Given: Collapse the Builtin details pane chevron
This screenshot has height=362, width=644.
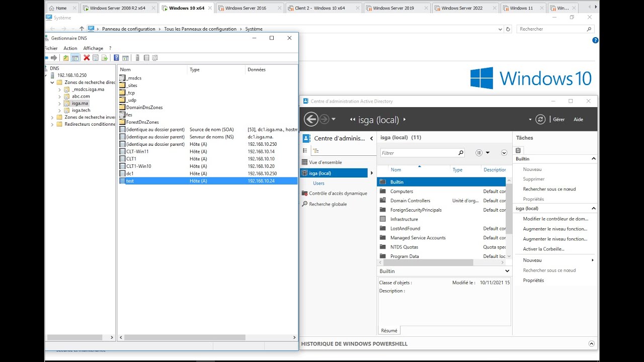Looking at the screenshot, I should [507, 271].
